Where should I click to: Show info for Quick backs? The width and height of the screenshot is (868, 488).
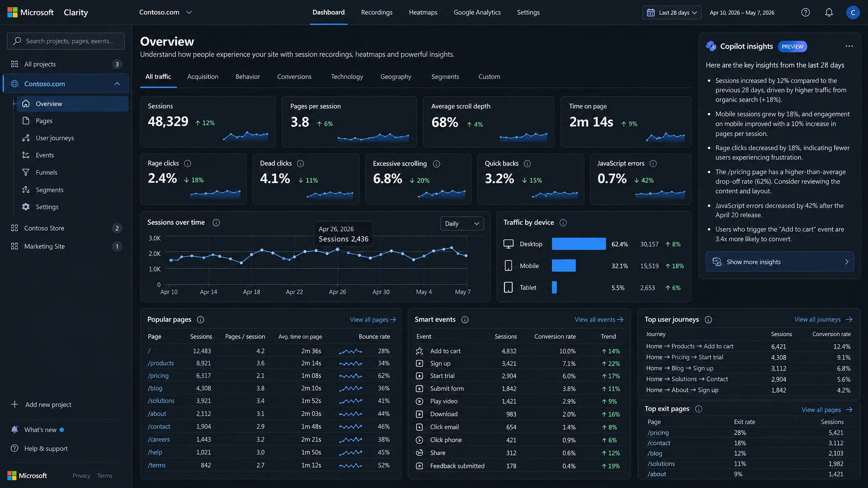(x=527, y=163)
